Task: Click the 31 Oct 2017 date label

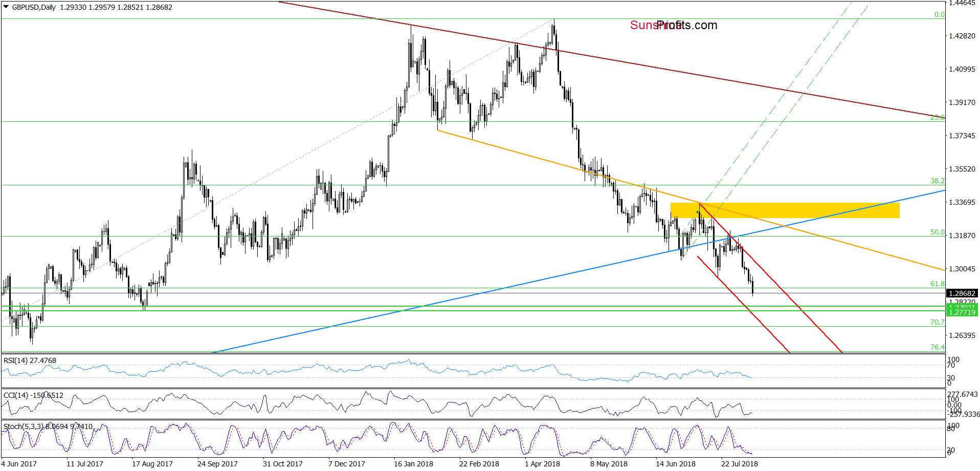Action: [283, 464]
